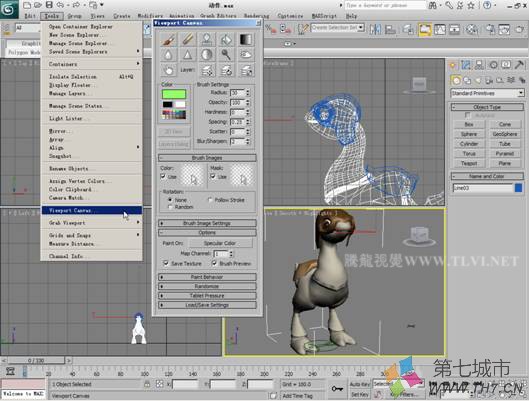The width and height of the screenshot is (529, 401).
Task: Switch to the Modify command panel
Action: (x=466, y=64)
